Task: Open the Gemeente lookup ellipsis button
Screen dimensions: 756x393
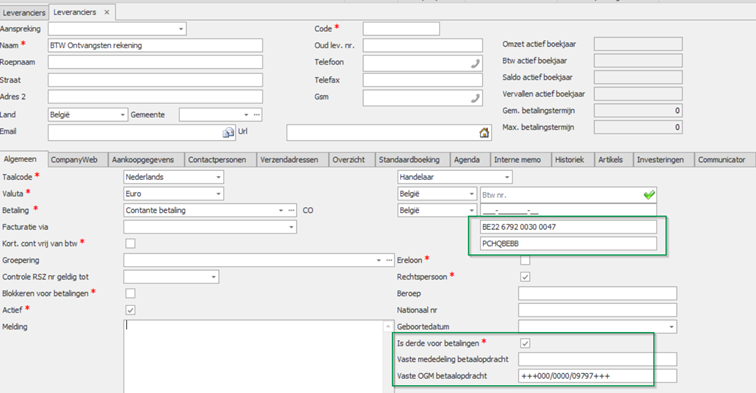Action: tap(257, 115)
